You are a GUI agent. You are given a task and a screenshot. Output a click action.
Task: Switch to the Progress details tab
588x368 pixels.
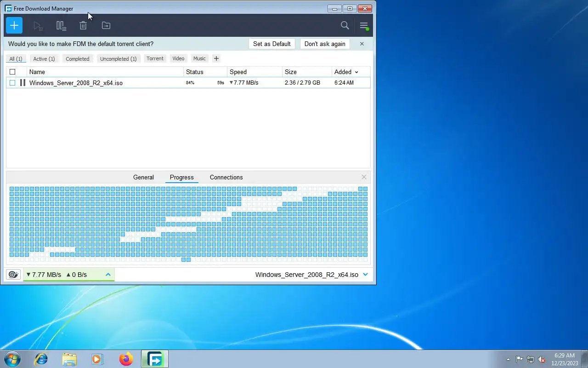[182, 177]
